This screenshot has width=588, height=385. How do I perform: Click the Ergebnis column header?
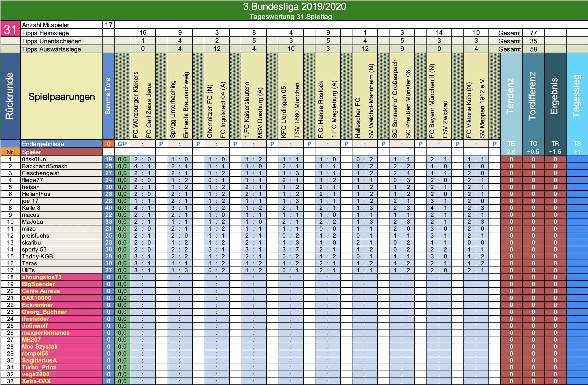pos(555,96)
